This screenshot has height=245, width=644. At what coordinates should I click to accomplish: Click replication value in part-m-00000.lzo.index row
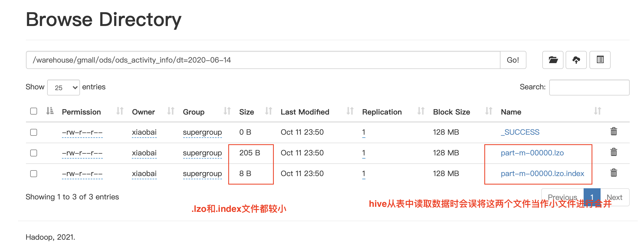364,174
